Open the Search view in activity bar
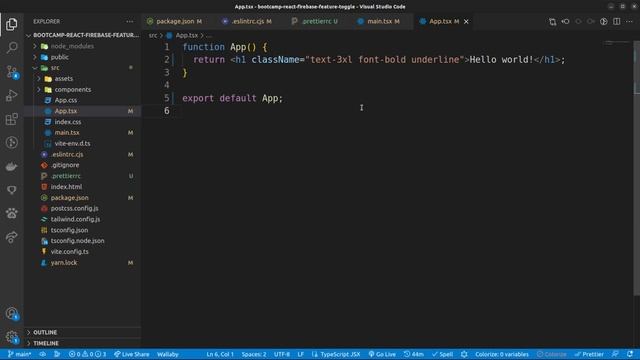Screen dimensions: 640x360 [11, 48]
